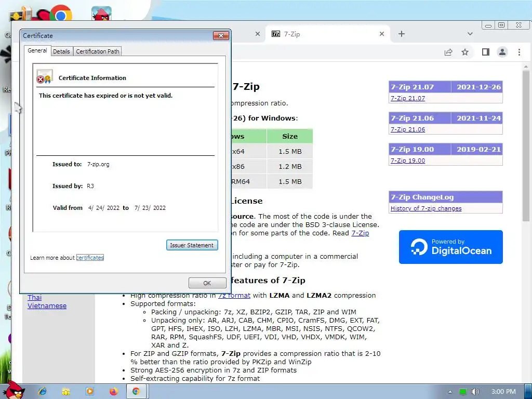Open media player icon on taskbar

tap(90, 391)
